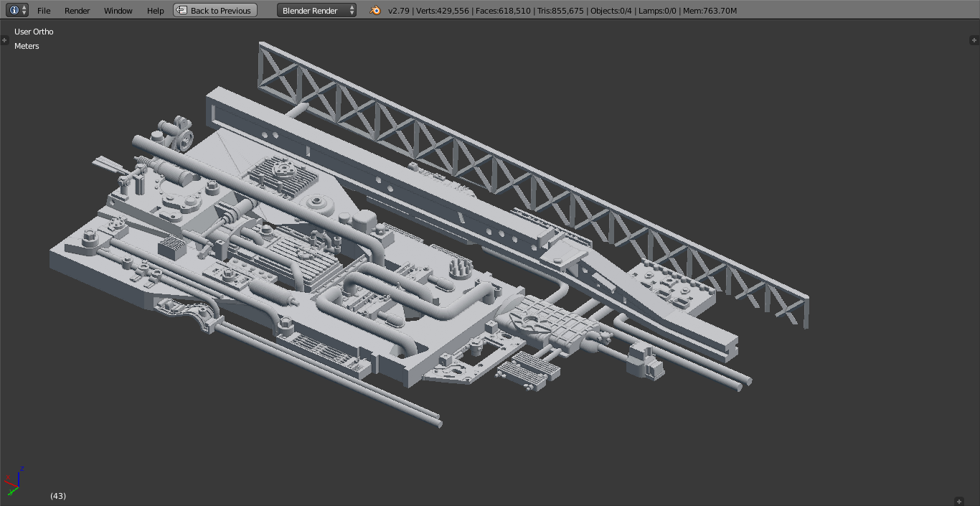This screenshot has width=980, height=506.
Task: Click the Meters unit label
Action: click(27, 46)
